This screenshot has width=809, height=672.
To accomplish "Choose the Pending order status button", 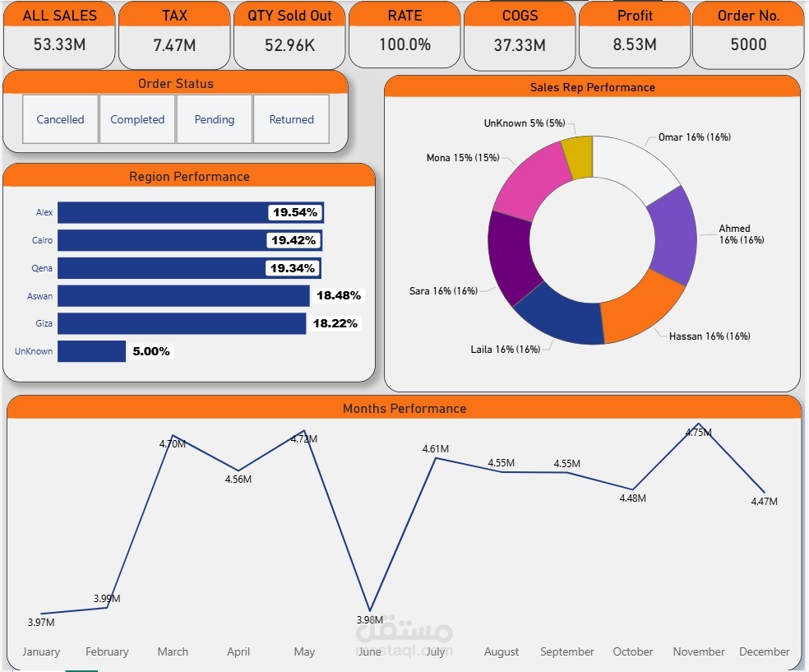I will 214,119.
